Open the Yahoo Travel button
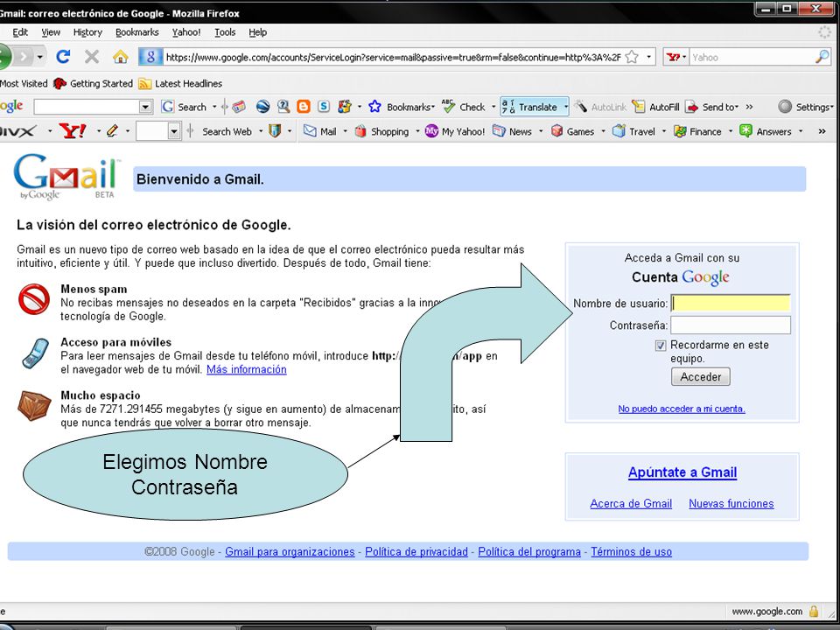The height and width of the screenshot is (630, 840). point(633,131)
